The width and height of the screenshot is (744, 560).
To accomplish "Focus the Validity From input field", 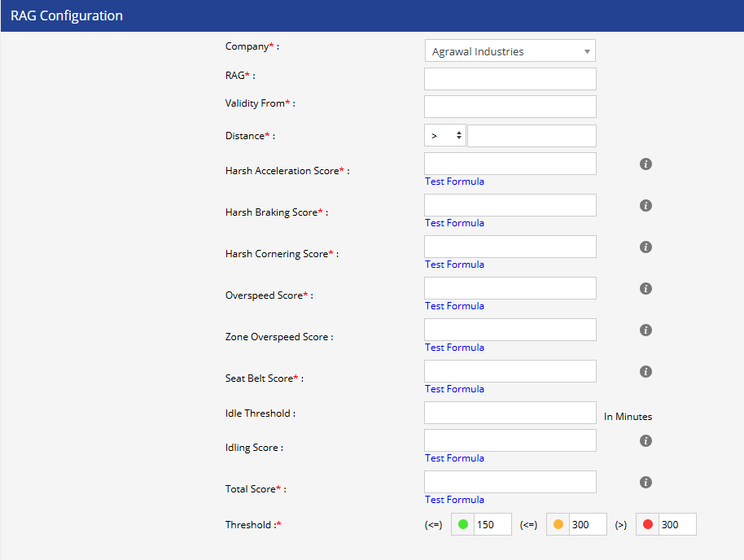I will click(510, 107).
